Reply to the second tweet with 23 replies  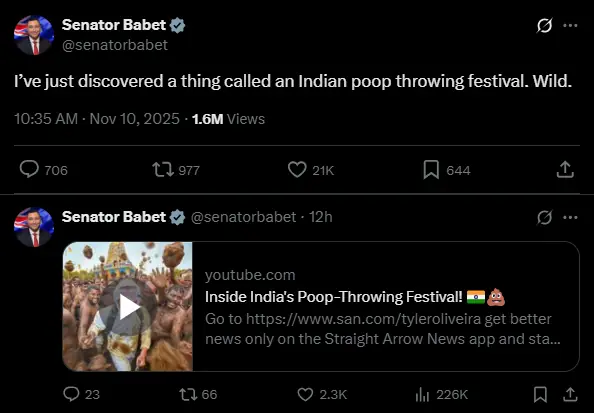click(71, 394)
